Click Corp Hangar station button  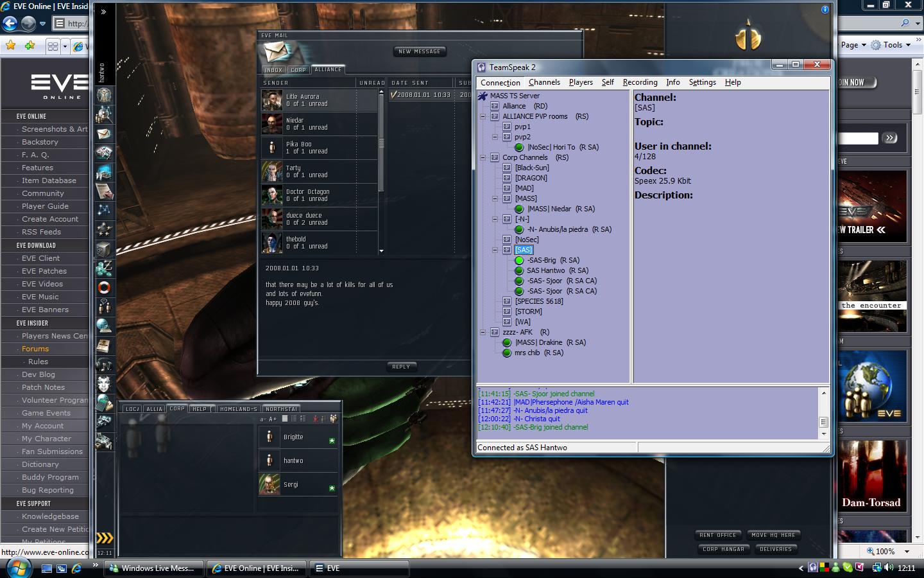723,549
